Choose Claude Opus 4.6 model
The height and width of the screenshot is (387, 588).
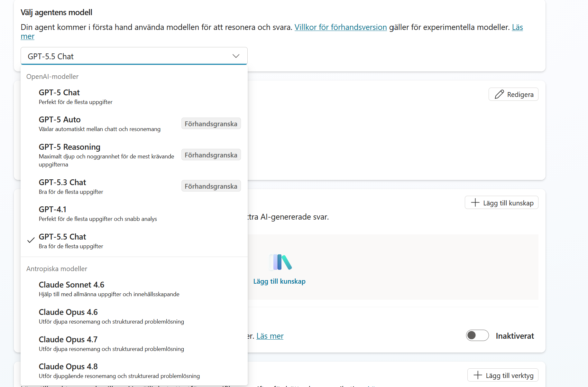click(134, 316)
